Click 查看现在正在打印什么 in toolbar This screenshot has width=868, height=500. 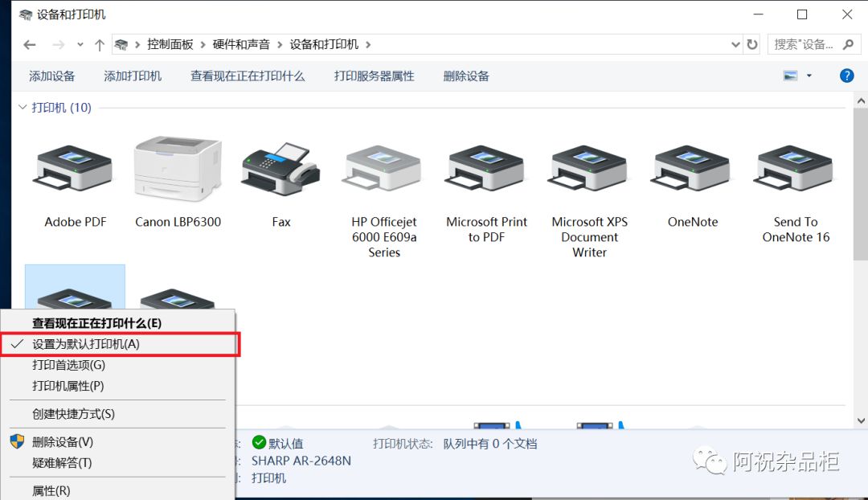tap(248, 76)
